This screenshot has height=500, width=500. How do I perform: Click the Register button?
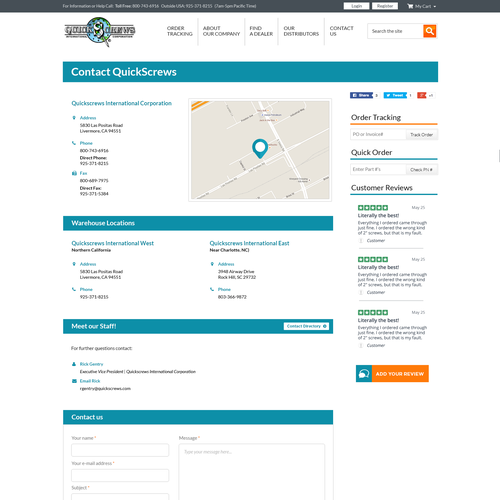coord(385,6)
